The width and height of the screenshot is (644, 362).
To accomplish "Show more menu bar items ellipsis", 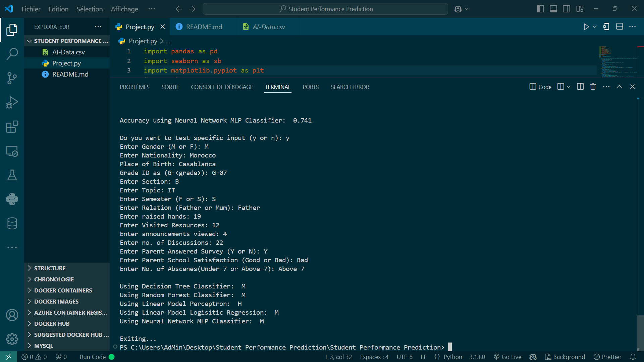I will coord(152,9).
